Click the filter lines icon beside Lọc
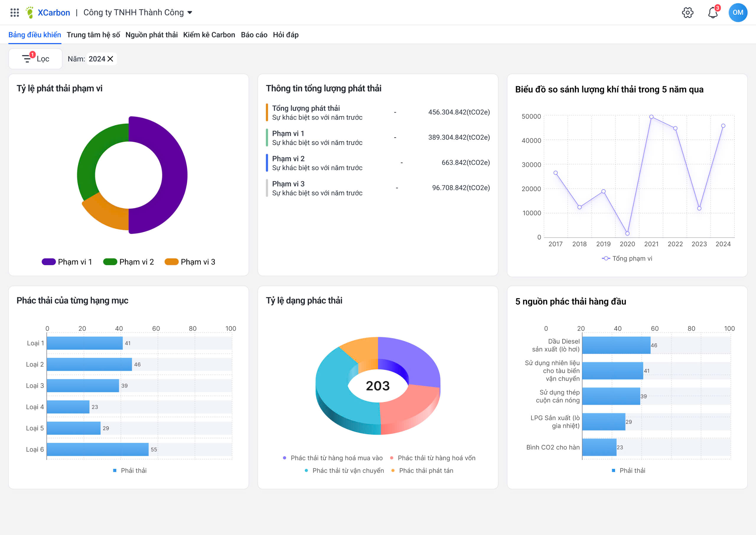This screenshot has width=756, height=535. (x=26, y=59)
